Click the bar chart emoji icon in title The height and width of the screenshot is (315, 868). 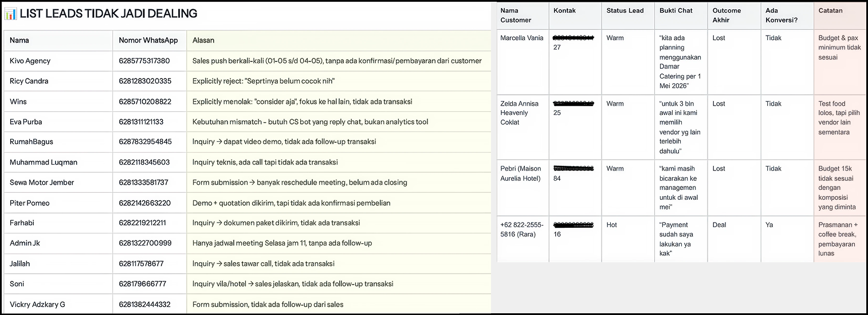[x=10, y=14]
